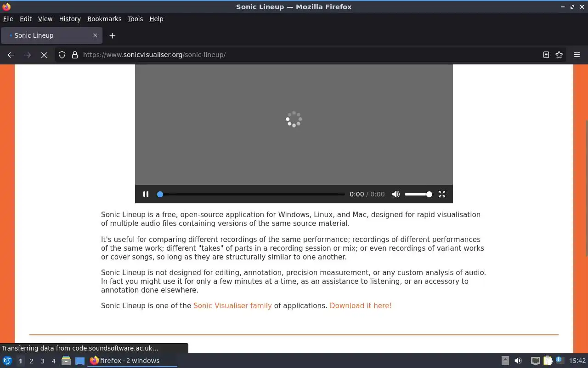
Task: Open the firefox - 2 windows taskbar entry
Action: tap(132, 361)
